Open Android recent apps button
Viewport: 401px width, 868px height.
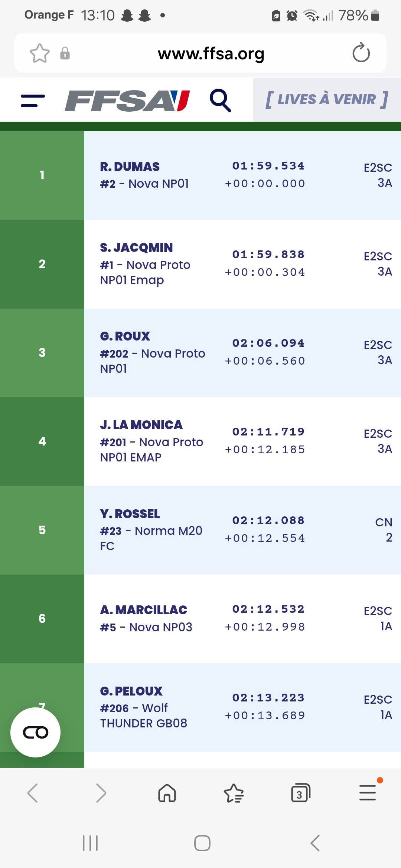90,843
